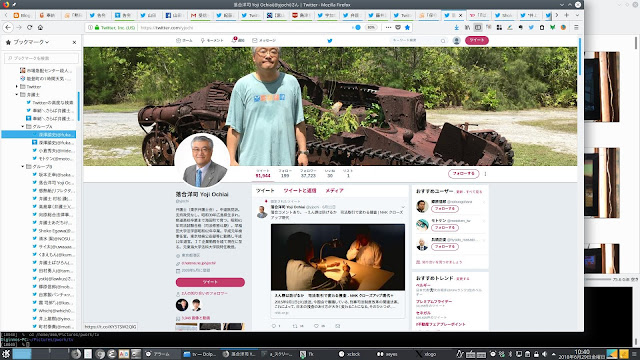Expand the Twitter bookmark folder
The height and width of the screenshot is (360, 640).
click(17, 87)
